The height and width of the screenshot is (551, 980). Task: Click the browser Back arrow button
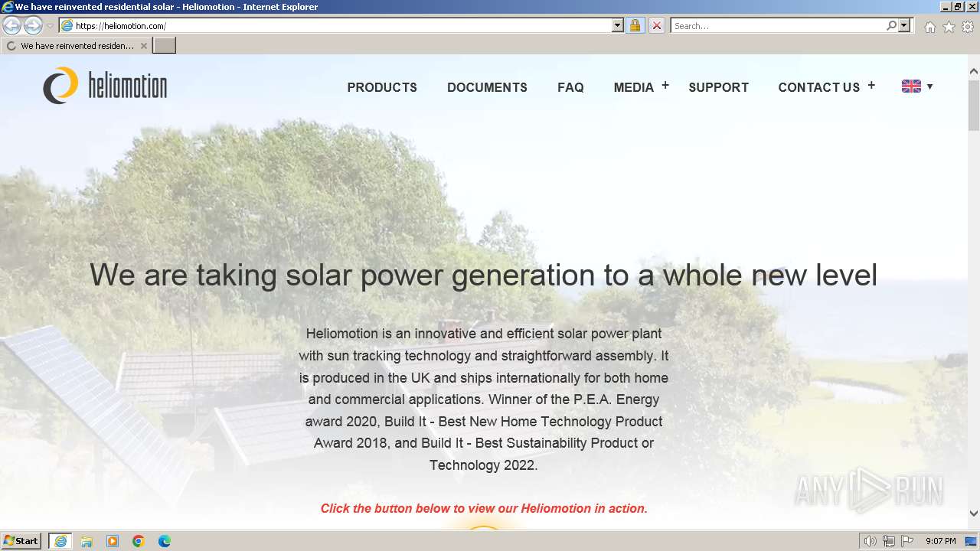(x=11, y=25)
